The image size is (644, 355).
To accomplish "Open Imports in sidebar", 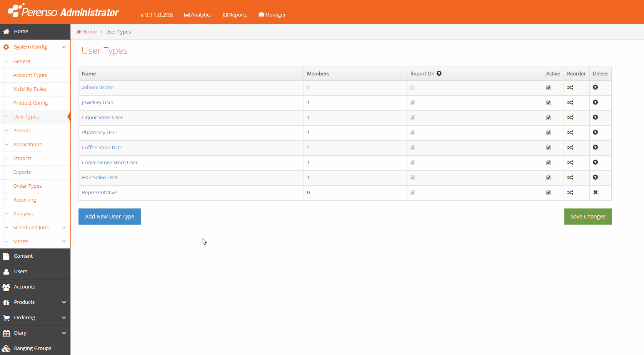I will coord(22,158).
